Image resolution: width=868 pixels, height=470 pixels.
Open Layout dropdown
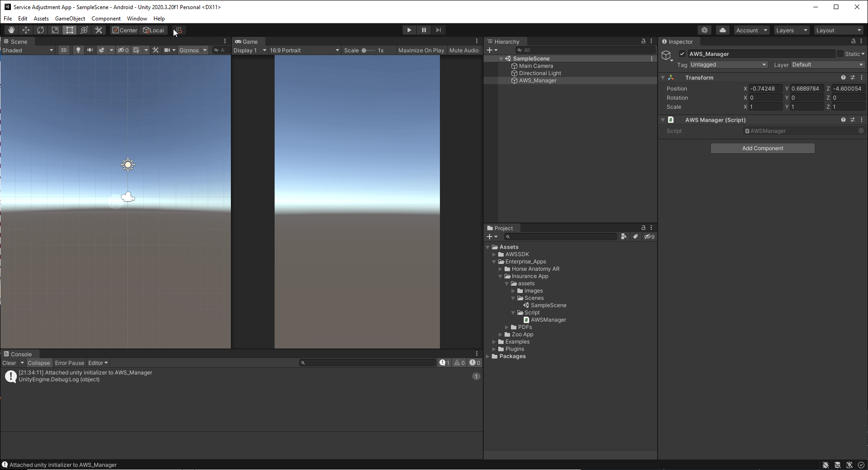tap(839, 30)
